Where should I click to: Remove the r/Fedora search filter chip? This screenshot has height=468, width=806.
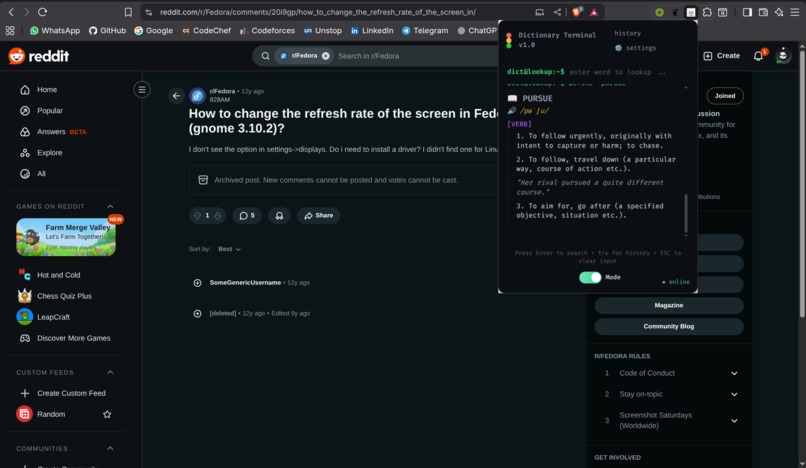click(325, 56)
